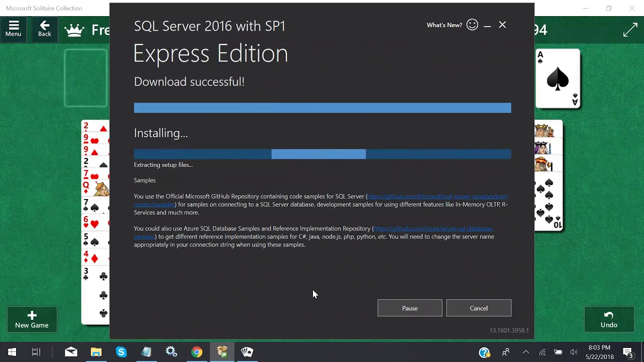The image size is (644, 362).
Task: Select the 3 of clubs card
Action: 96,296
